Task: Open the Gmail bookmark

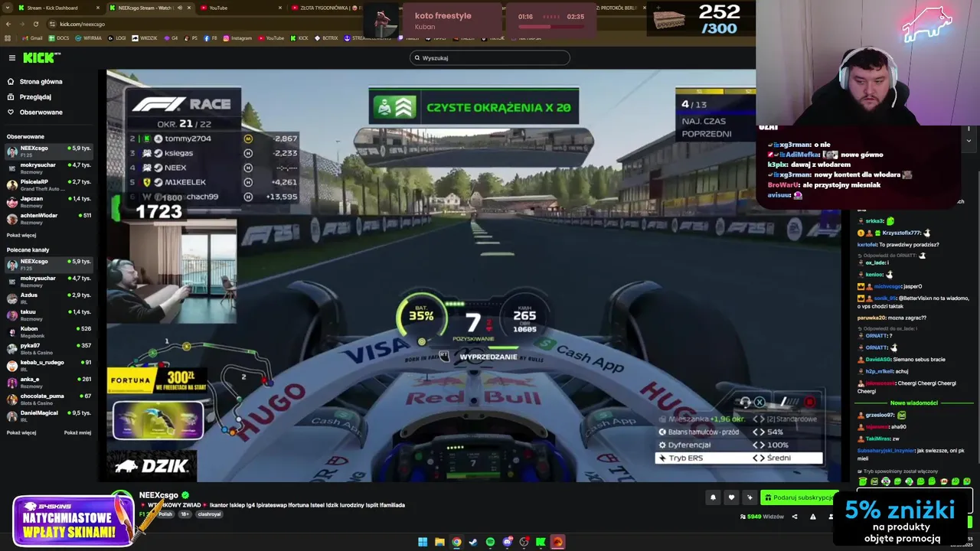Action: tap(33, 37)
